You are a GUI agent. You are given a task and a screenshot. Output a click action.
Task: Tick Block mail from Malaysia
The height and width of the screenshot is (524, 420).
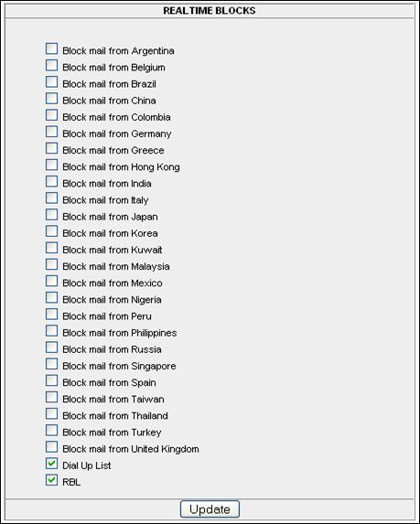coord(51,264)
